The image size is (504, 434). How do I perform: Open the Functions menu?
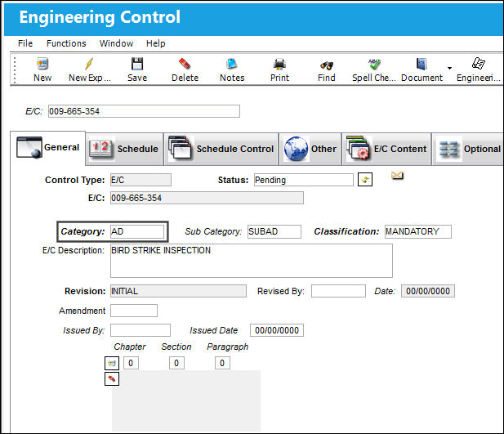[x=66, y=43]
